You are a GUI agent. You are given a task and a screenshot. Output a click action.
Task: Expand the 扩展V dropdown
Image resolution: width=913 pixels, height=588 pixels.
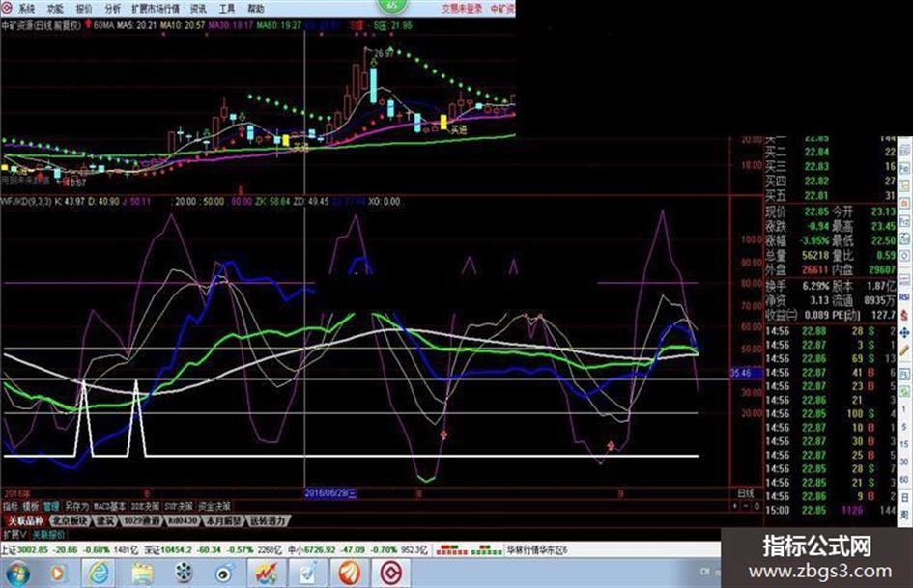(15, 535)
